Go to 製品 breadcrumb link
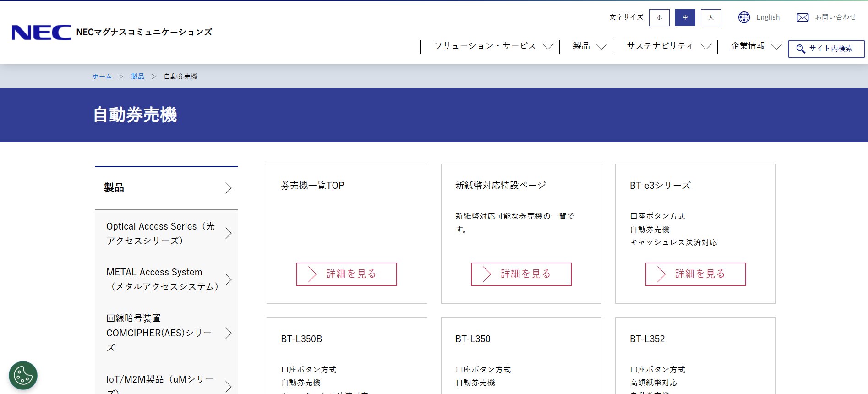This screenshot has width=868, height=394. tap(137, 77)
